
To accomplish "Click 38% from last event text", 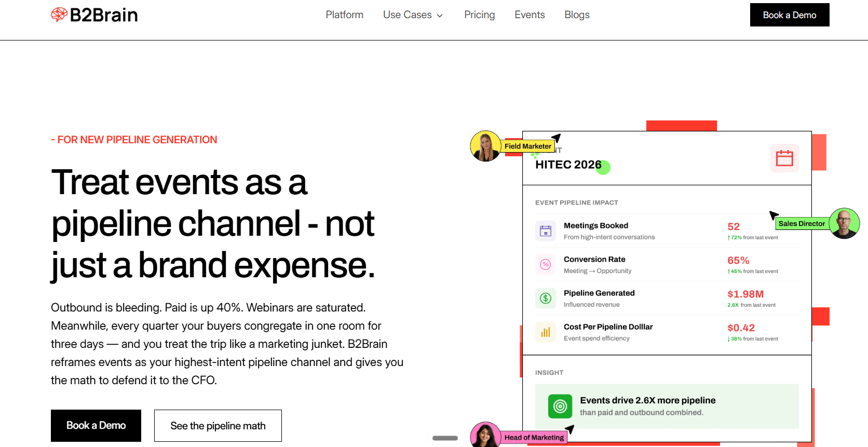I will [x=753, y=338].
